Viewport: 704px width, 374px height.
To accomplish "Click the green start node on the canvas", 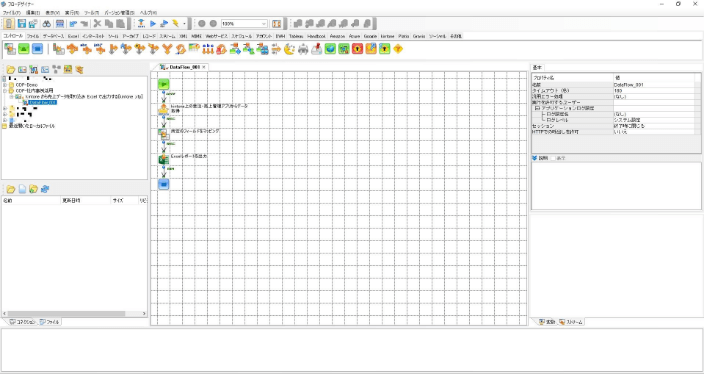I will [x=163, y=84].
